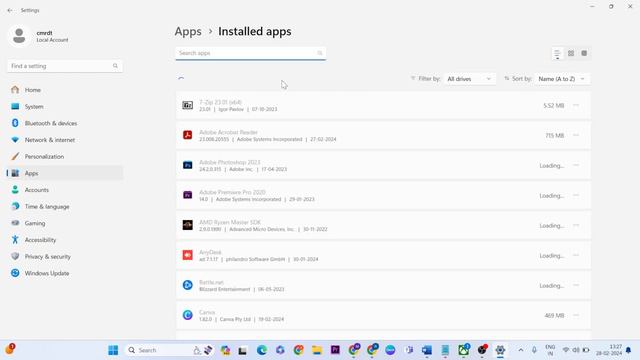The width and height of the screenshot is (640, 360).
Task: Open the Sort by Name dropdown
Action: tap(562, 79)
